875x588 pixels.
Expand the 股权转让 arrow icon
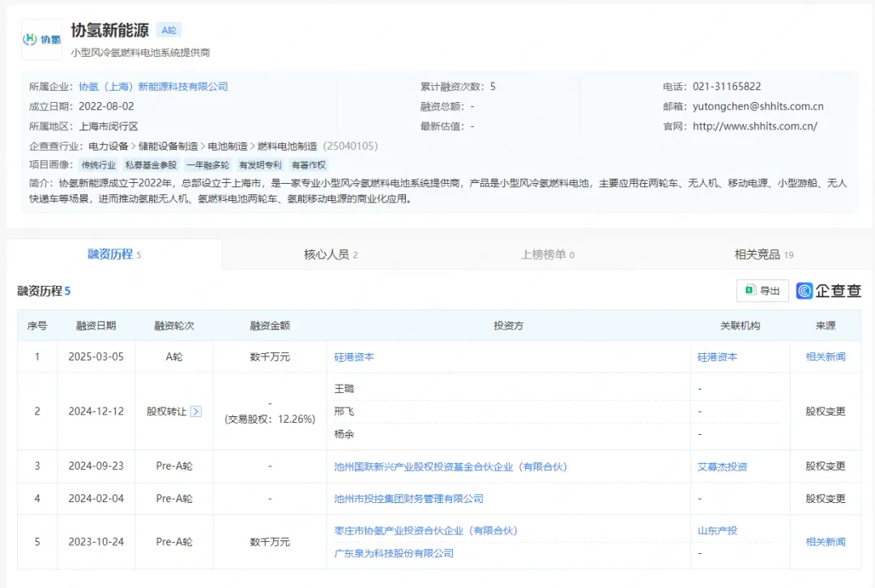point(196,411)
